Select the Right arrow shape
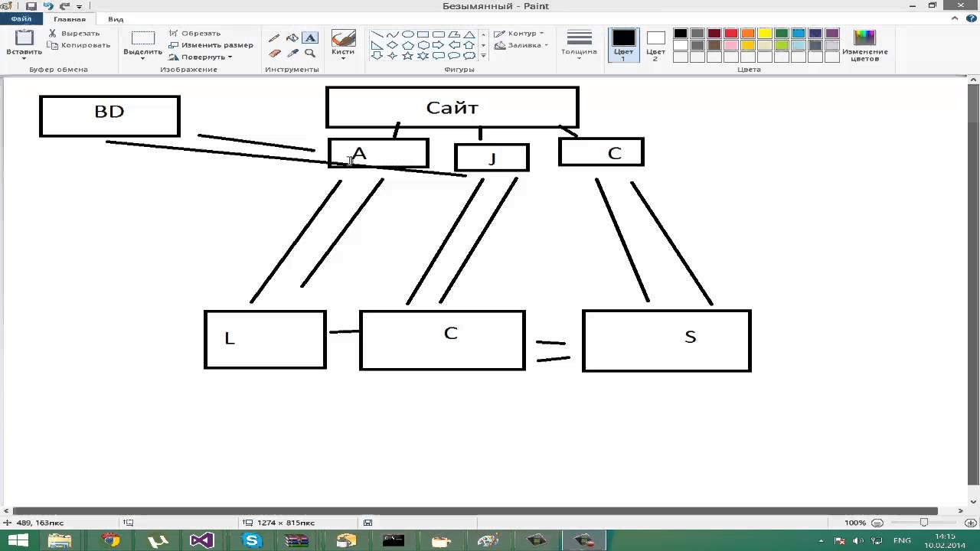This screenshot has width=980, height=551. 439,45
